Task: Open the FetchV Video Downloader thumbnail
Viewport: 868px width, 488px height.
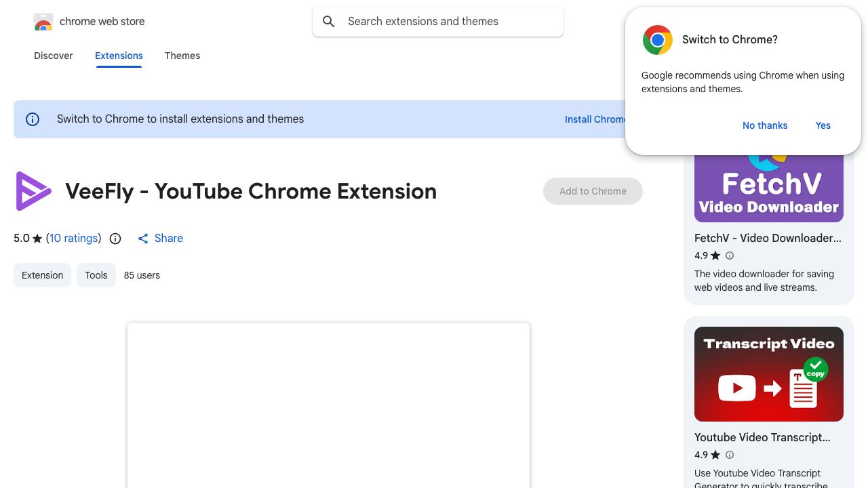Action: (769, 188)
